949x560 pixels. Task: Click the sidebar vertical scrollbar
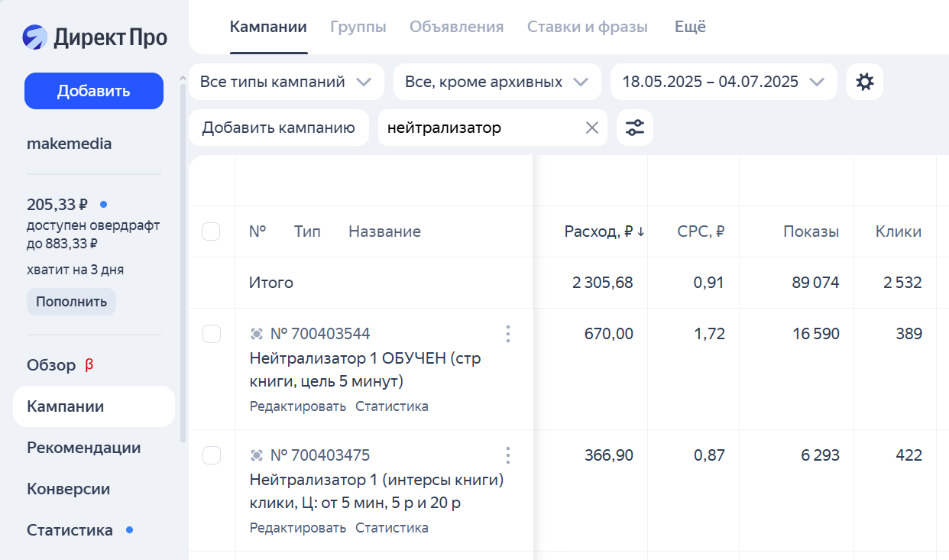(x=183, y=260)
